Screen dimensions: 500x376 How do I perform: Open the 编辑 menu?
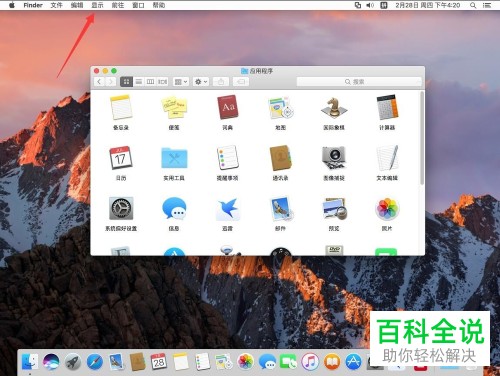click(77, 5)
